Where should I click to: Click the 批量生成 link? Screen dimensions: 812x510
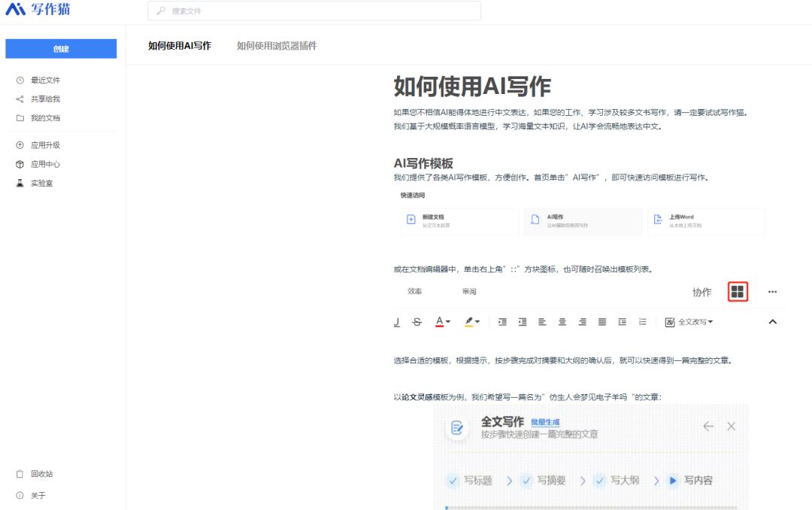click(545, 423)
